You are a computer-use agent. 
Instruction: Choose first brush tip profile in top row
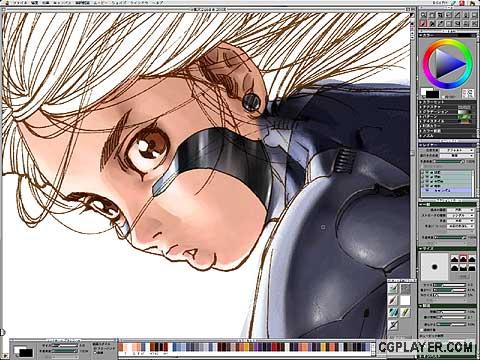[x=455, y=259]
